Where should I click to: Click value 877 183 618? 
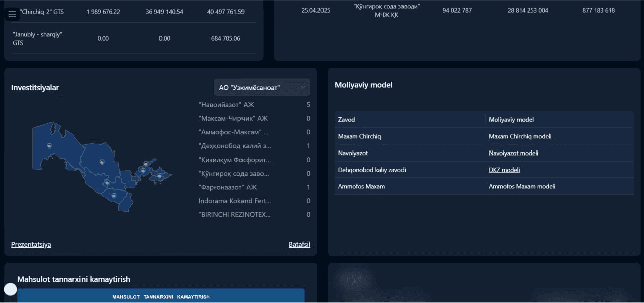[x=599, y=10]
